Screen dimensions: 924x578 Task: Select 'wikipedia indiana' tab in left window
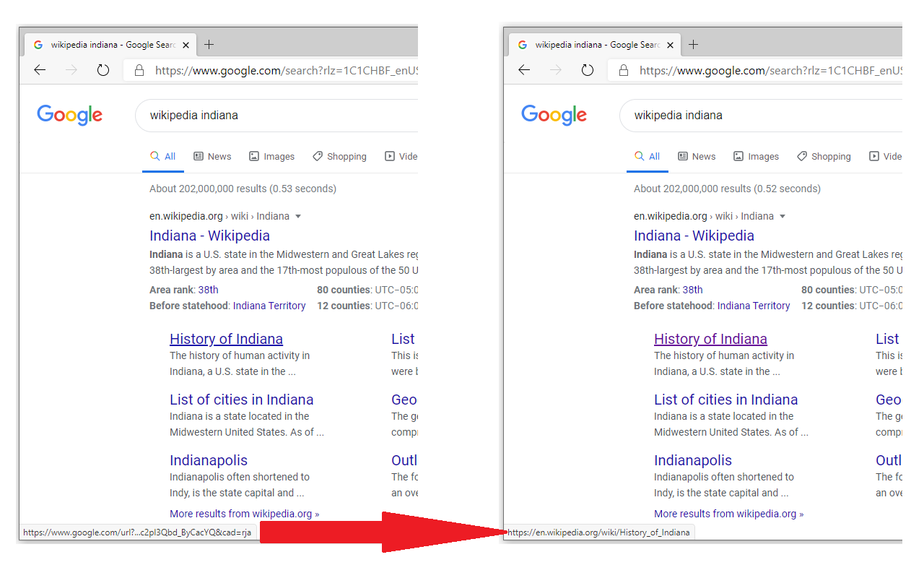click(110, 45)
